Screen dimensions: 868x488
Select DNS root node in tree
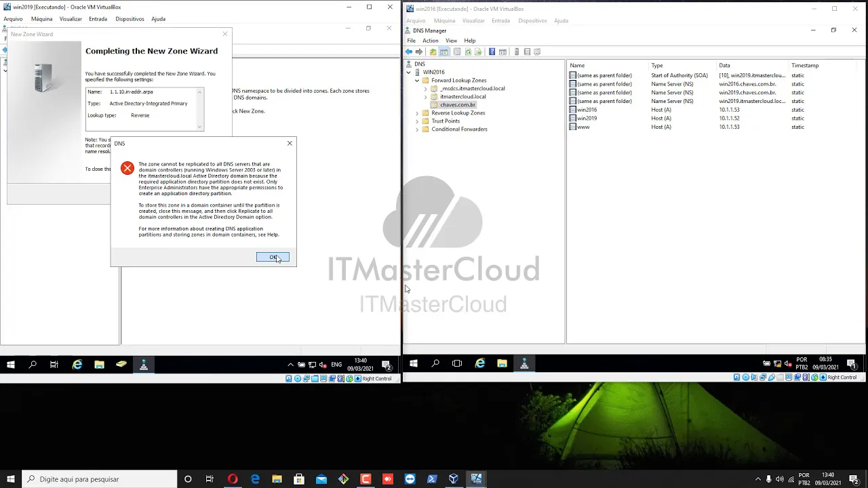coord(420,64)
